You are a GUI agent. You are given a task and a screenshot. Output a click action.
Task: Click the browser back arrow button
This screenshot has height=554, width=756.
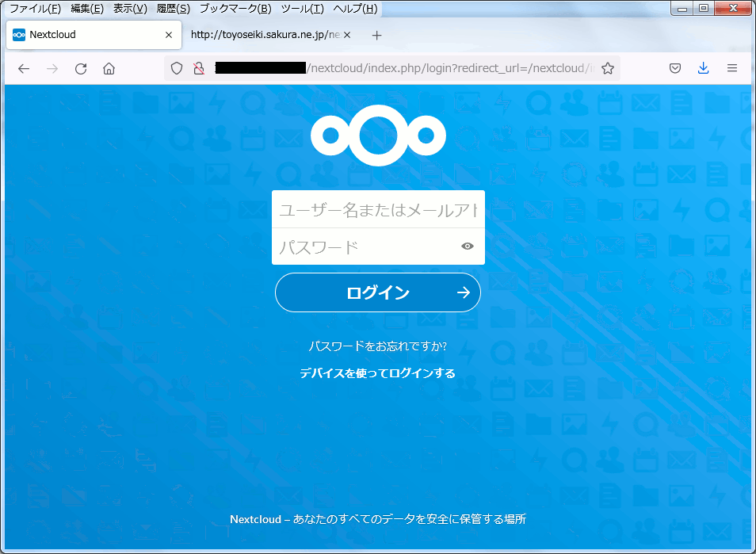24,69
